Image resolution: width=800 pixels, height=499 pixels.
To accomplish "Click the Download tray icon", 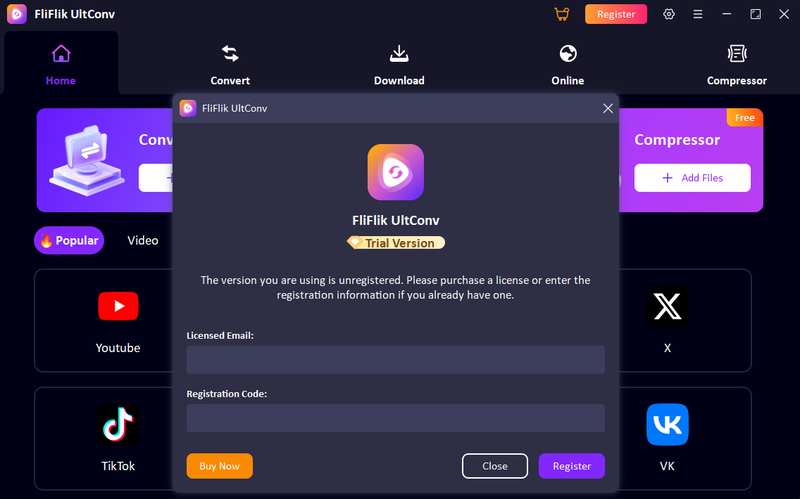I will [x=399, y=53].
